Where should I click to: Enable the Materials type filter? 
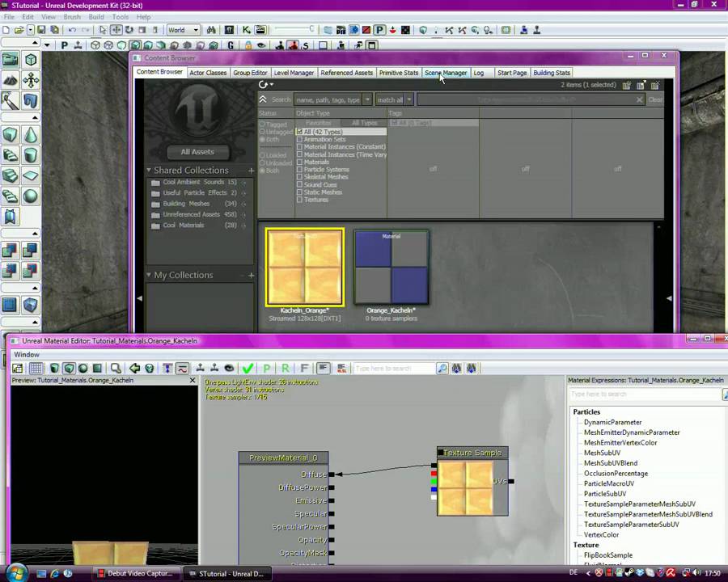coord(299,162)
